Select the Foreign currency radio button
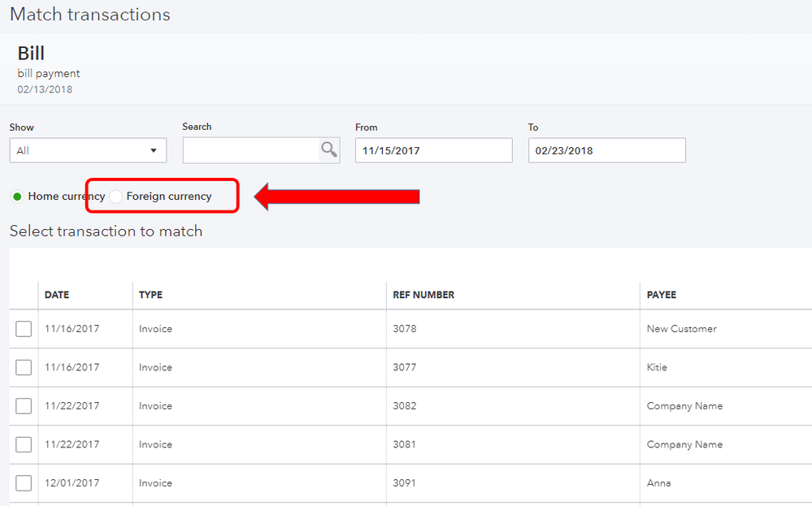 (116, 197)
